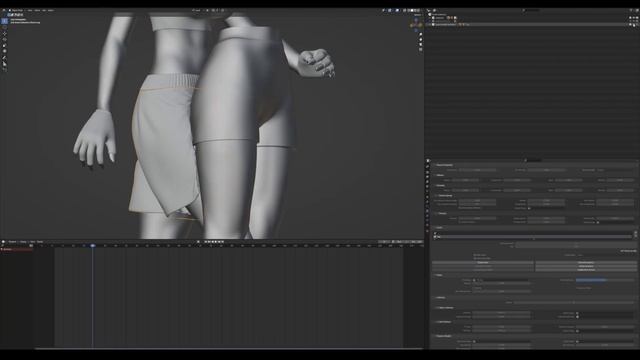
Task: Select the Select Box tool in viewport toolbar
Action: [x=4, y=21]
